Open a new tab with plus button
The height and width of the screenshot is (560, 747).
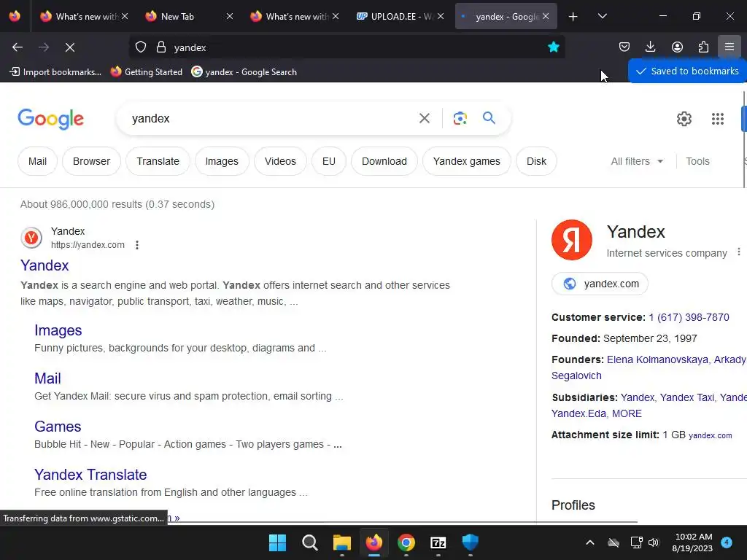pyautogui.click(x=573, y=17)
